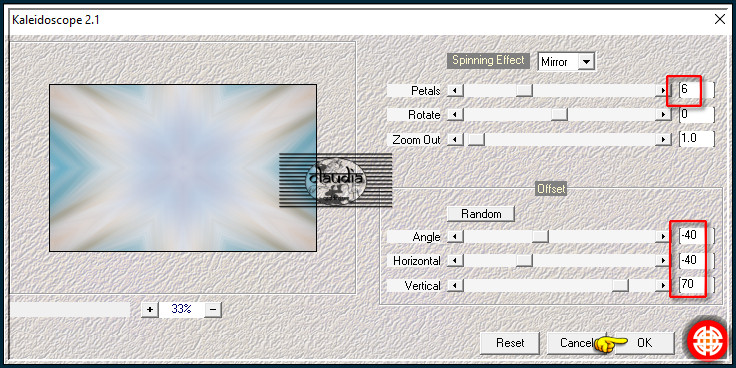The width and height of the screenshot is (736, 368).
Task: Click the Horizontal slider left arrow
Action: click(455, 261)
